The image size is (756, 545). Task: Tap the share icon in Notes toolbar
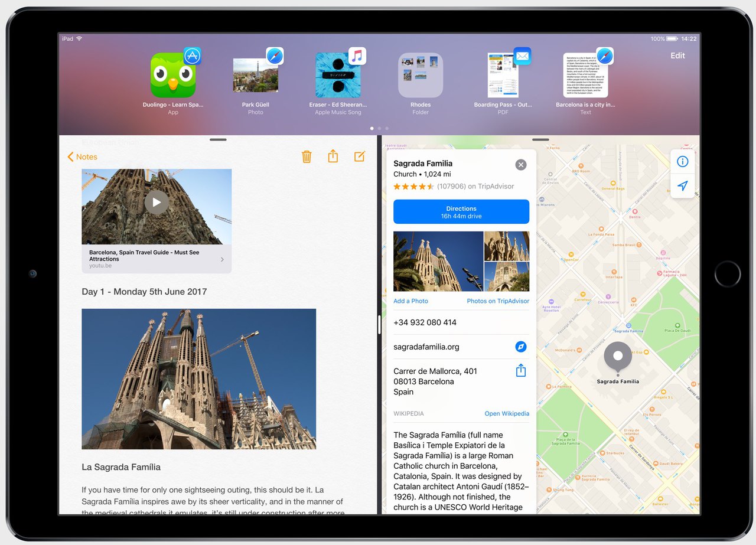pyautogui.click(x=333, y=156)
